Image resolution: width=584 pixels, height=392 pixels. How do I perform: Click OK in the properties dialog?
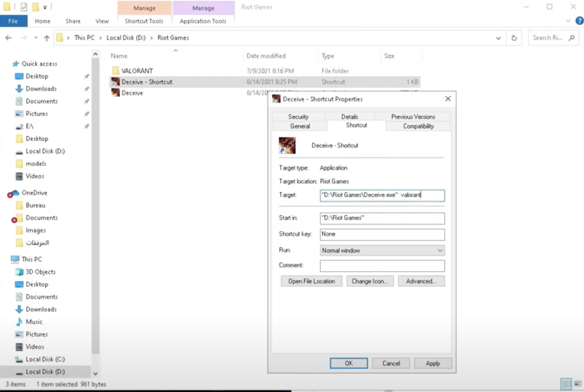pos(349,363)
